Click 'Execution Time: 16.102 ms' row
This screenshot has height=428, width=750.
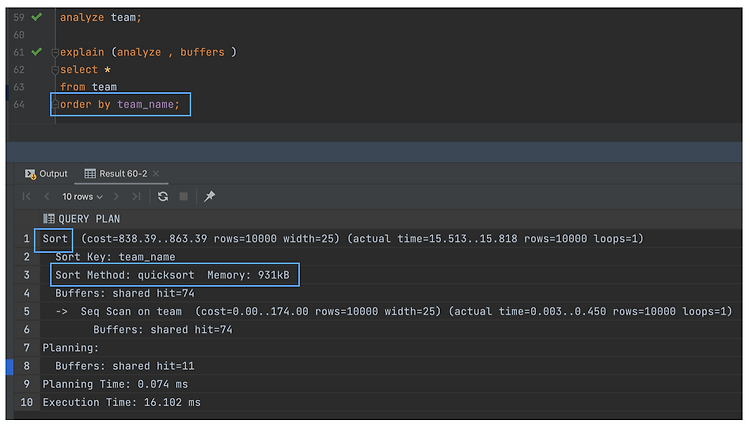click(x=121, y=402)
